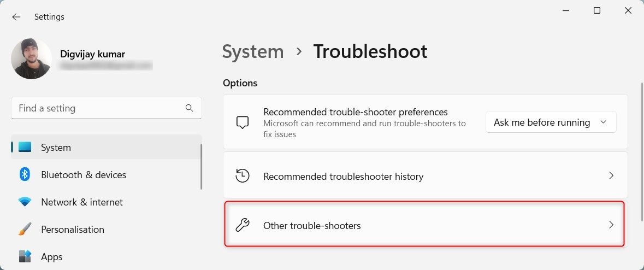This screenshot has height=270, width=644.
Task: Click the Find a setting search box
Action: [98, 108]
